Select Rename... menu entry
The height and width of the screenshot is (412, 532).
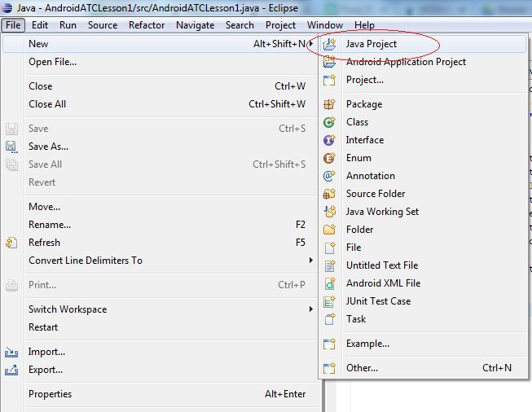tap(160, 225)
